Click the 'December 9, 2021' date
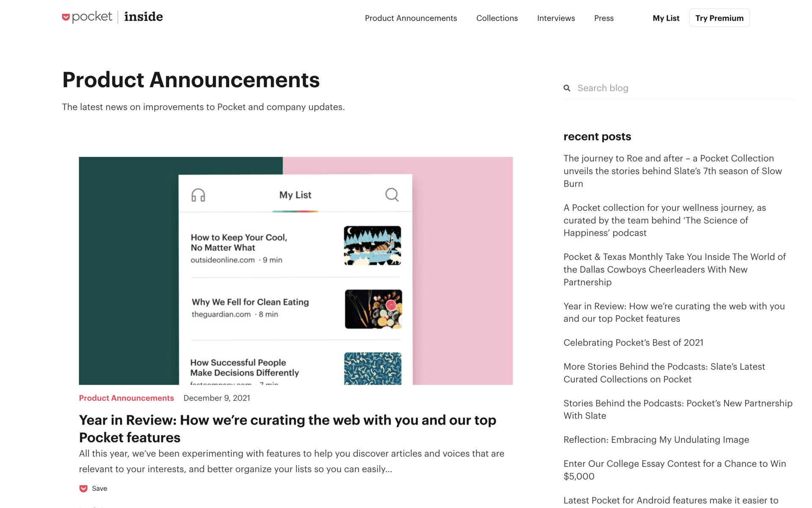The image size is (812, 508). tap(217, 398)
